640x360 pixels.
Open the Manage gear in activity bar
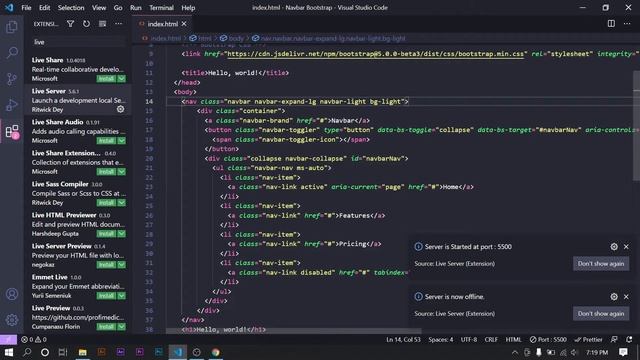coord(12,320)
